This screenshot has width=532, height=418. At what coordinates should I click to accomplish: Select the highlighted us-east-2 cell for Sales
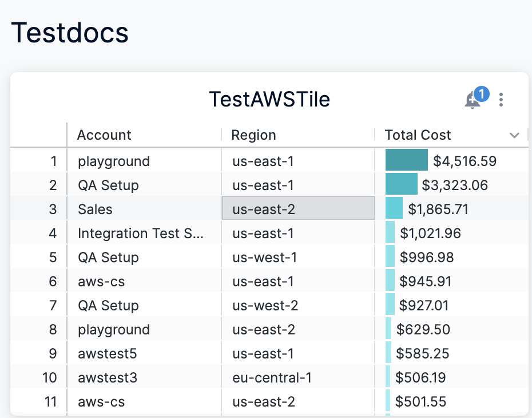[297, 210]
